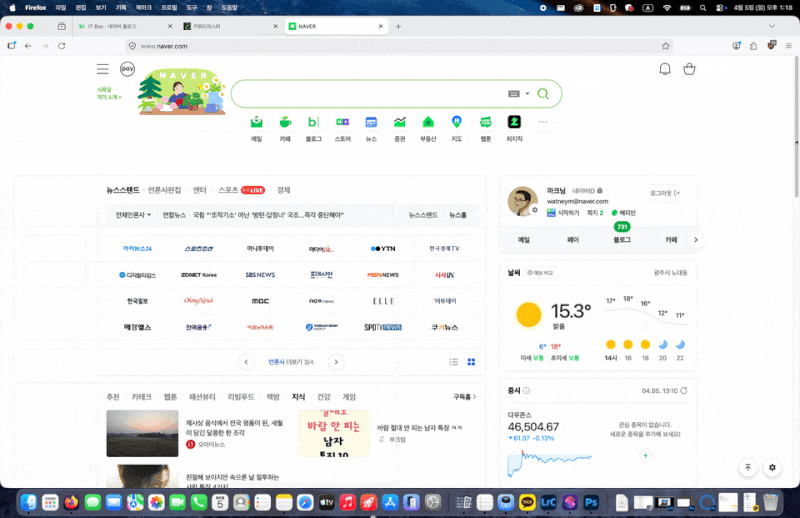
Task: Go to previous press page arrow
Action: pos(246,362)
